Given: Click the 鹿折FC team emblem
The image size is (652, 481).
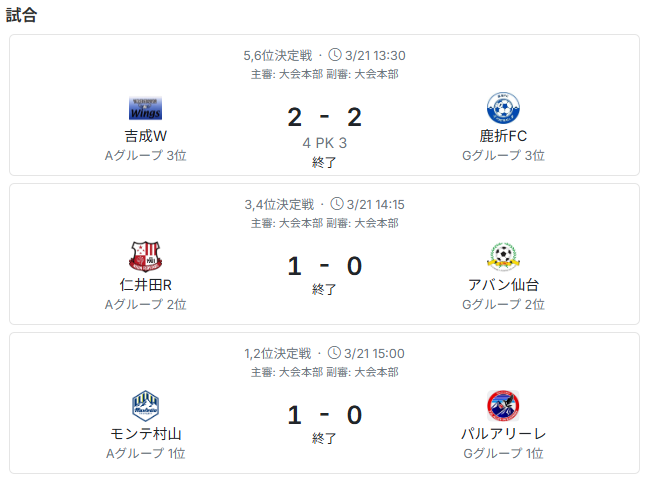Looking at the screenshot, I should (x=503, y=108).
